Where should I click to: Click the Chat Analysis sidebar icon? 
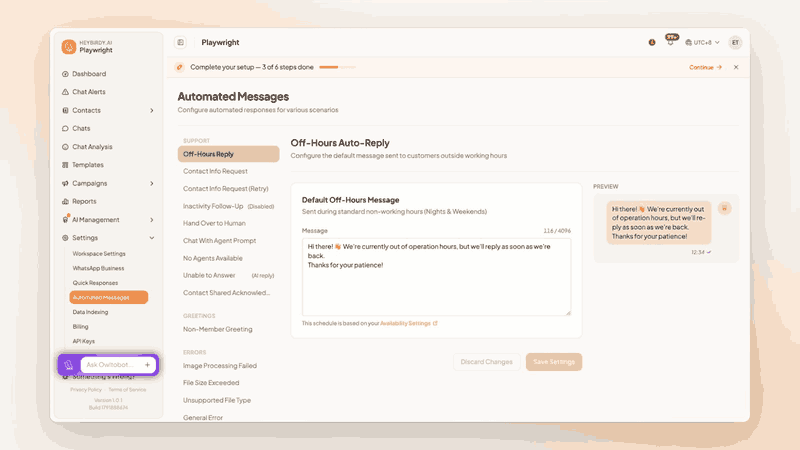pyautogui.click(x=65, y=147)
